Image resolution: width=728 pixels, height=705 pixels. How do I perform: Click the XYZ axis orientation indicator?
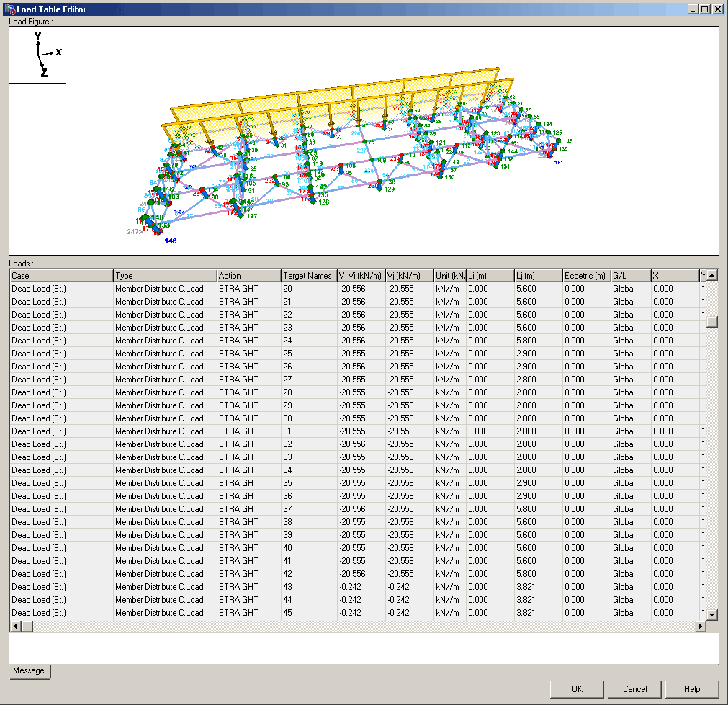coord(37,55)
